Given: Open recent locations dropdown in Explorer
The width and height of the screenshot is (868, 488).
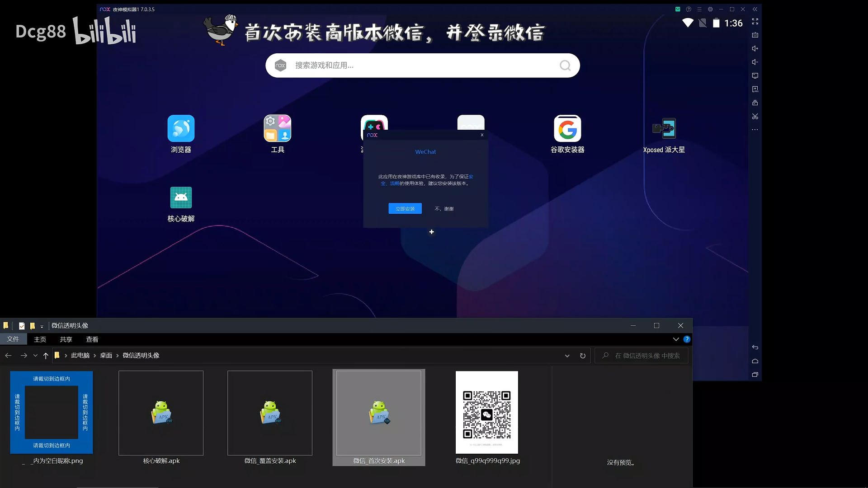Looking at the screenshot, I should coord(35,356).
